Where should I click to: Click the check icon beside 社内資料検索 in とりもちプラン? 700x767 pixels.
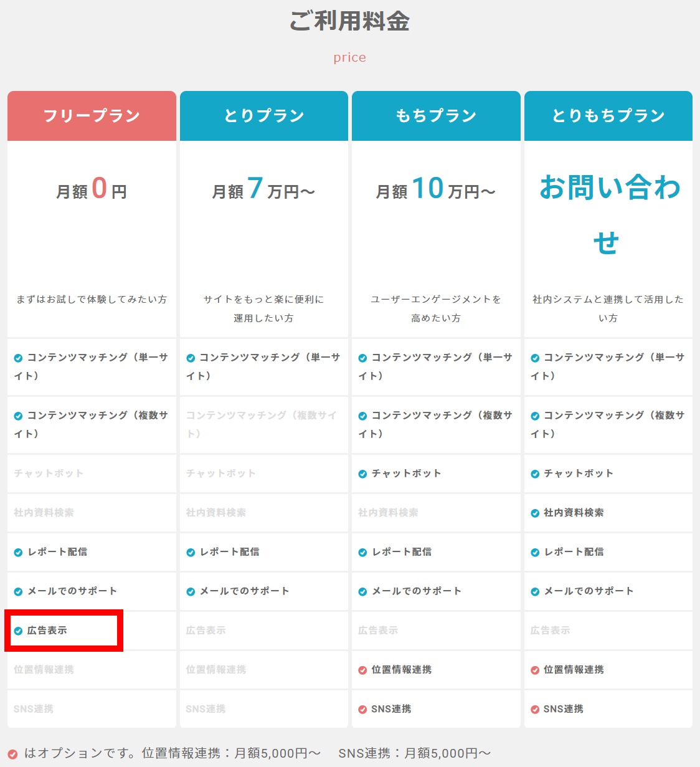click(x=535, y=513)
